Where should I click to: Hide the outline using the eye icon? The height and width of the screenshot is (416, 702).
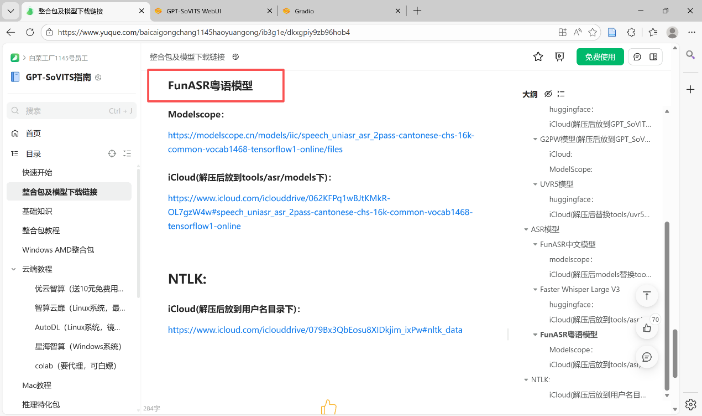tap(548, 93)
